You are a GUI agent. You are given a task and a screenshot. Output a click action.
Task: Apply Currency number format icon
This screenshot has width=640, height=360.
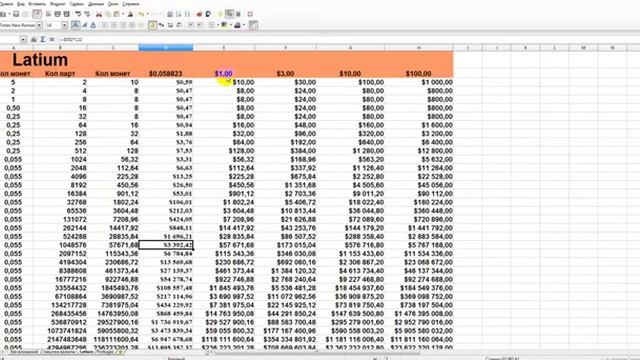(152, 25)
